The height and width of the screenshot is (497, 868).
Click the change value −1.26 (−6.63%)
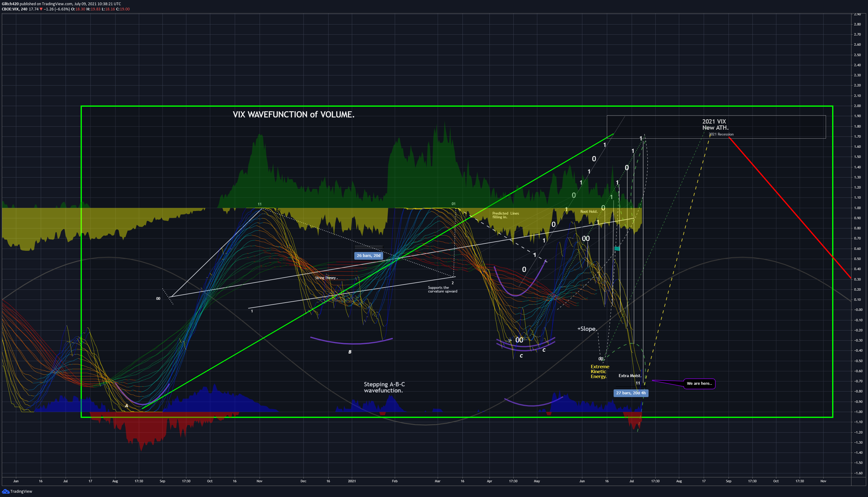point(57,9)
